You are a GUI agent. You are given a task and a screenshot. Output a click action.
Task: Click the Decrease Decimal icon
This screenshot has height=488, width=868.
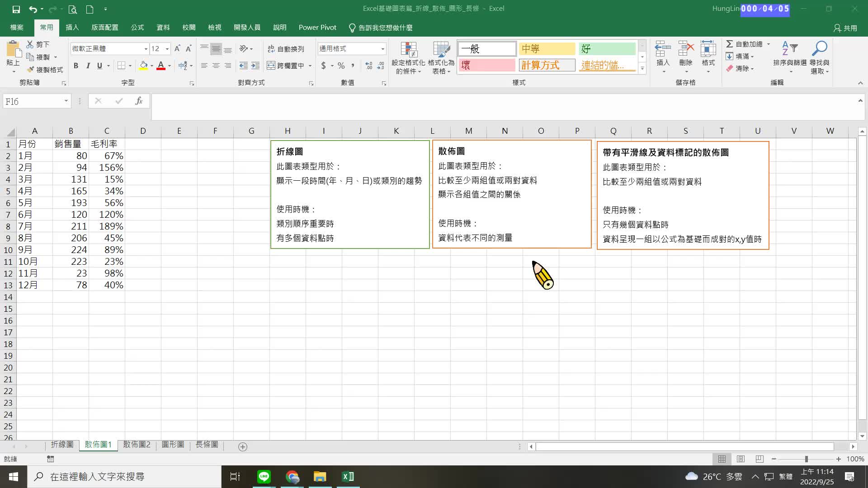[x=381, y=66]
